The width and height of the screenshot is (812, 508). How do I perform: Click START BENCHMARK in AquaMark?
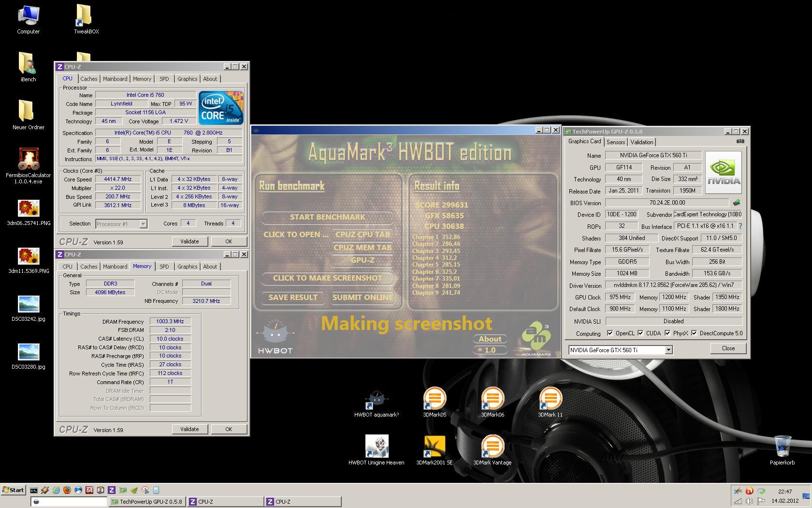[x=328, y=217]
